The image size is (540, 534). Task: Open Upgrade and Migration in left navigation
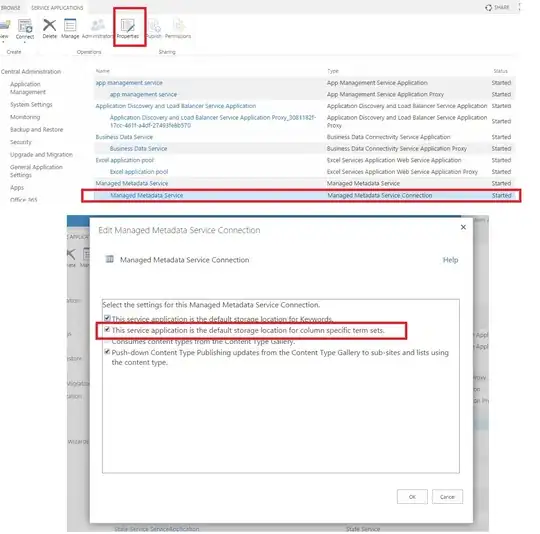point(41,155)
